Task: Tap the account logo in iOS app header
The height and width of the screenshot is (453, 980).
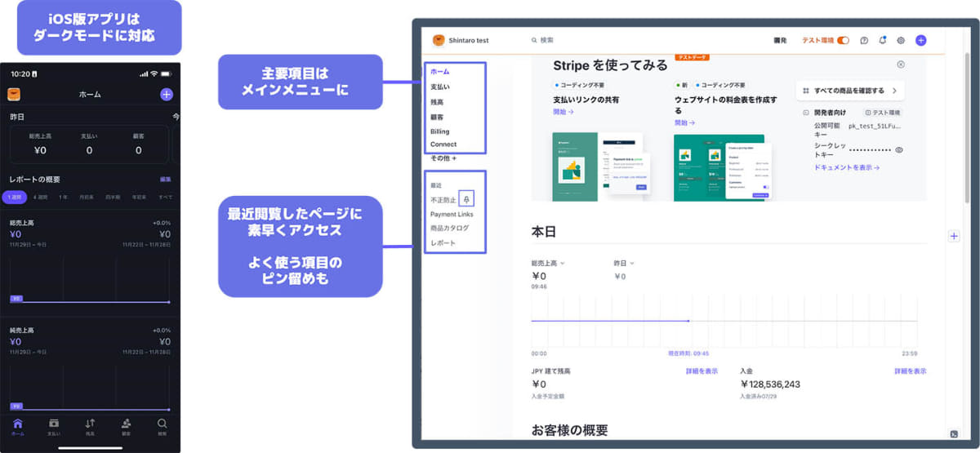Action: coord(14,95)
